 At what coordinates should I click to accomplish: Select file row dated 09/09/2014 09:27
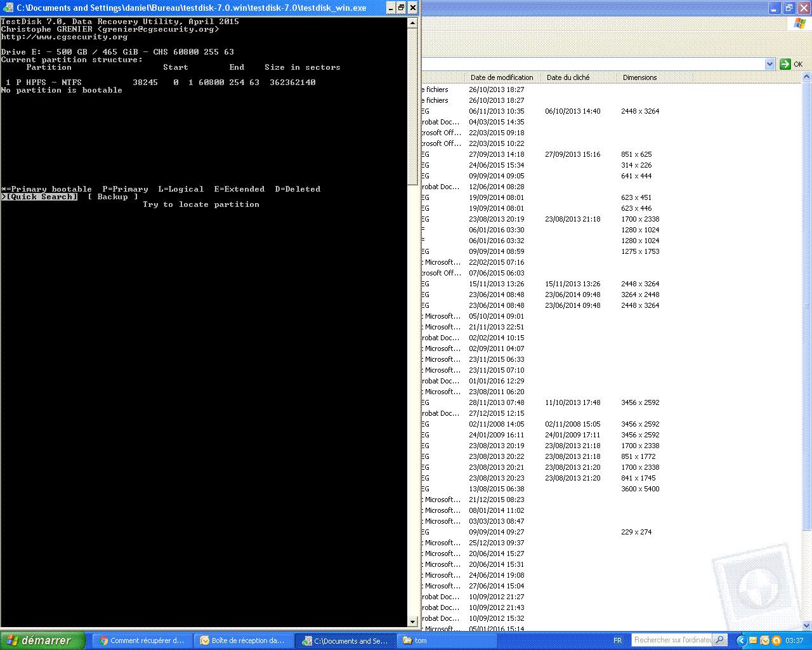click(612, 532)
